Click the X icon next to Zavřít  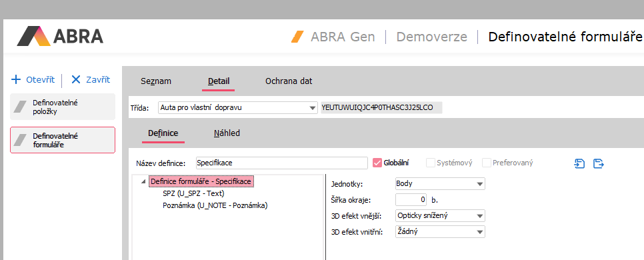(76, 79)
